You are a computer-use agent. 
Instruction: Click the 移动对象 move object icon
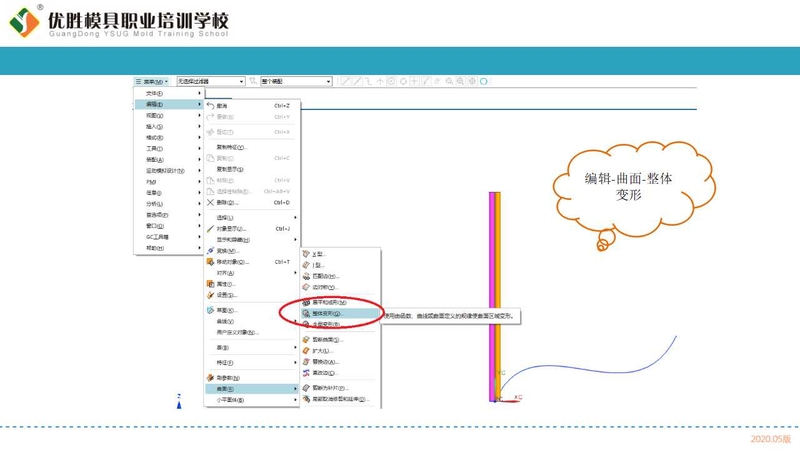pos(210,262)
